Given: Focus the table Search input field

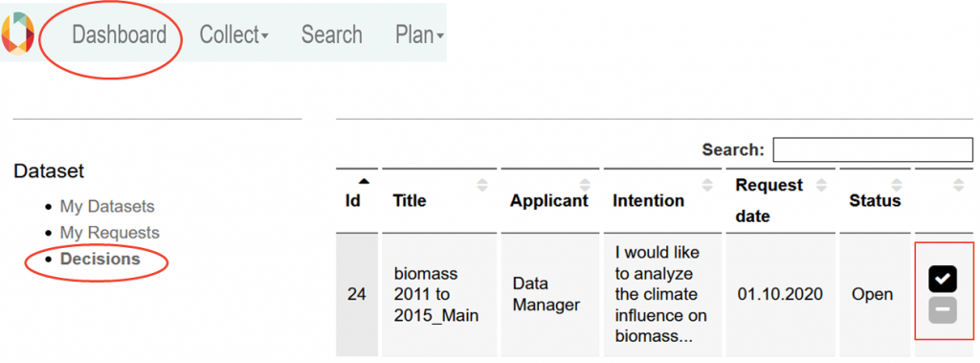Looking at the screenshot, I should click(x=873, y=149).
